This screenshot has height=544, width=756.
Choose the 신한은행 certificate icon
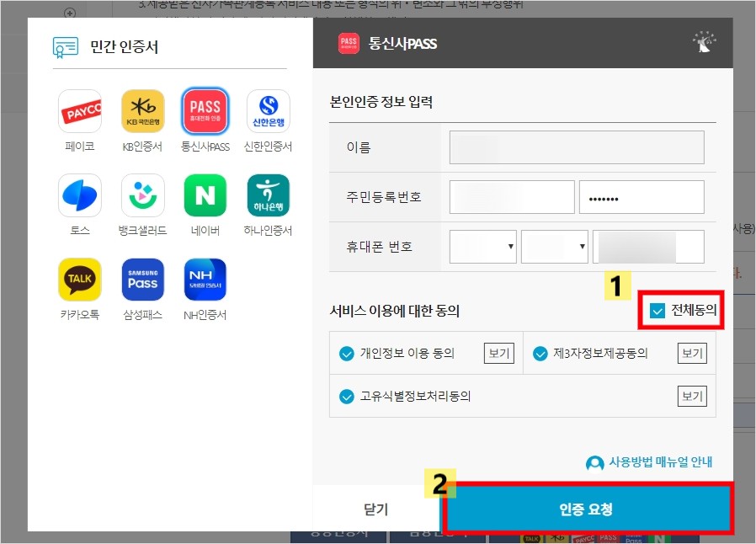point(268,111)
